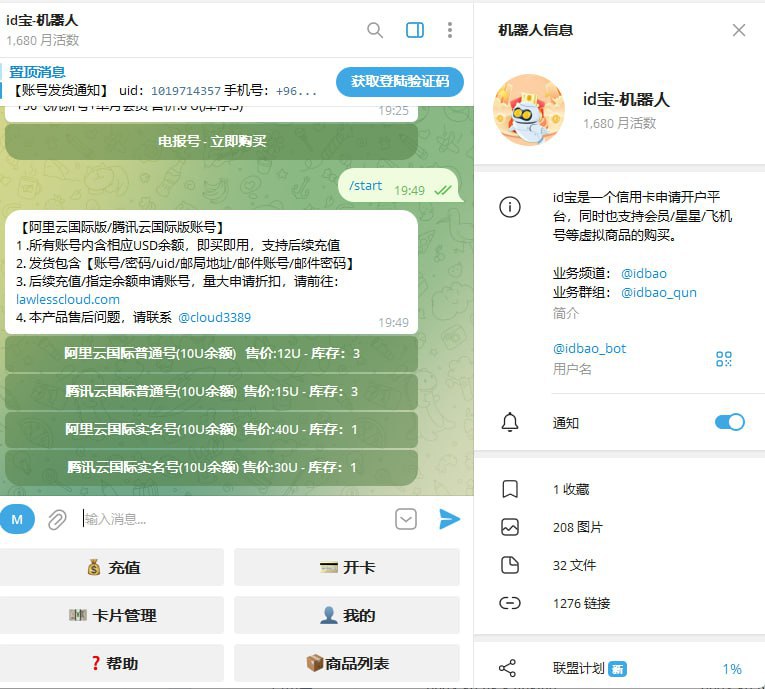Open the 收藏 bookmark icon
This screenshot has height=689, width=765.
click(x=510, y=489)
